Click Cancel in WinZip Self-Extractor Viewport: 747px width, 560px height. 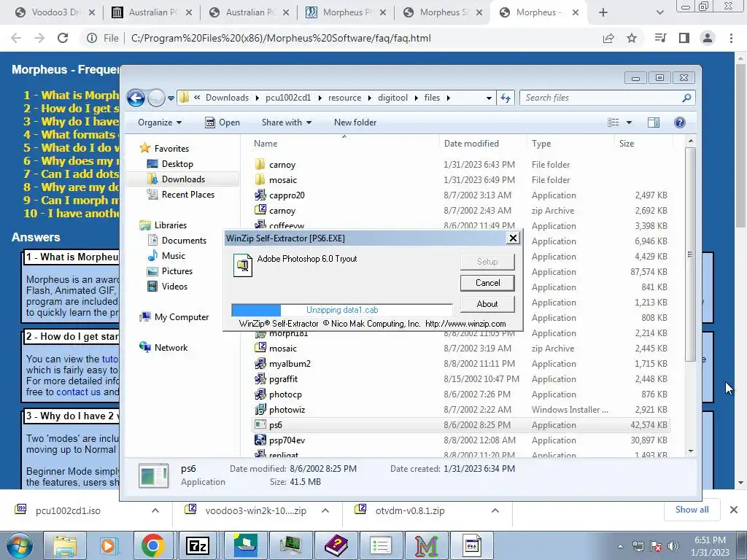click(x=487, y=283)
